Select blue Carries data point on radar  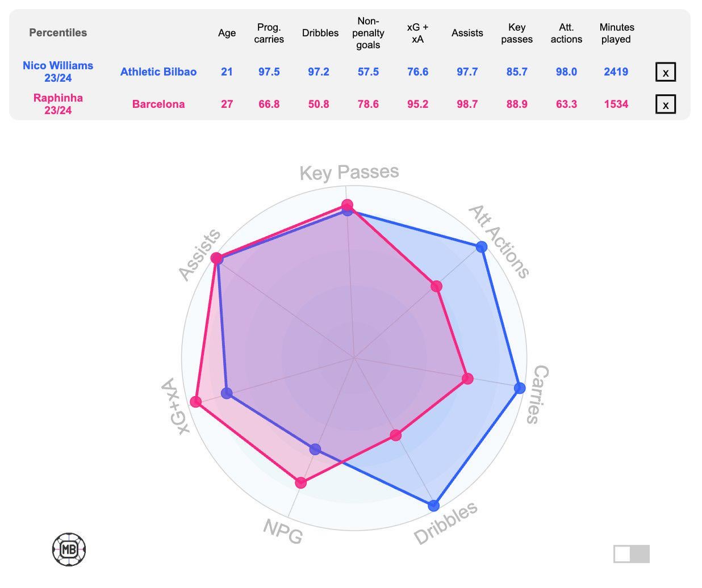[x=520, y=388]
